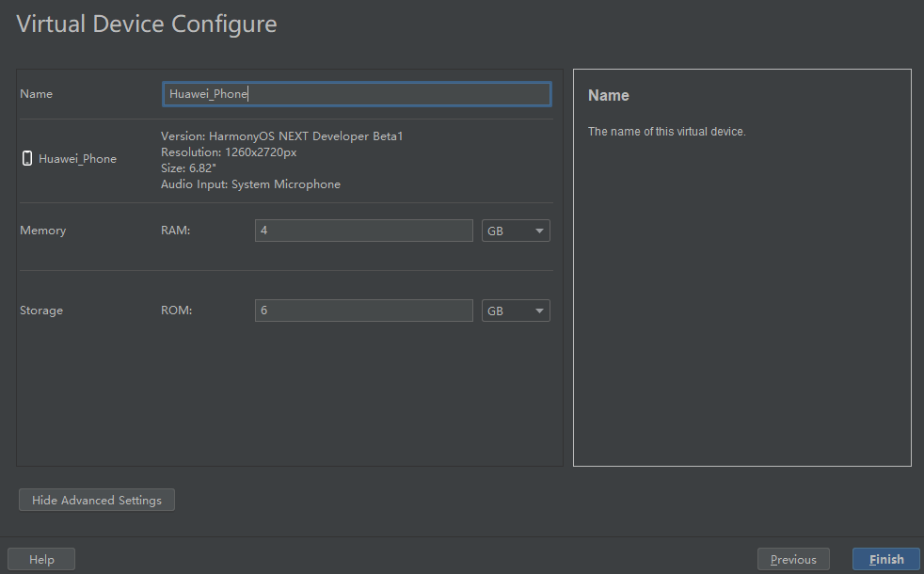This screenshot has height=574, width=924.
Task: Click into the ROM value field
Action: click(363, 311)
